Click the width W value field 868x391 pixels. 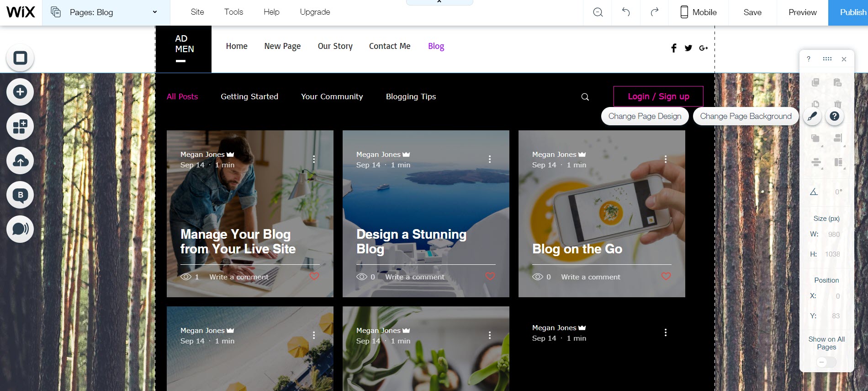coord(834,235)
